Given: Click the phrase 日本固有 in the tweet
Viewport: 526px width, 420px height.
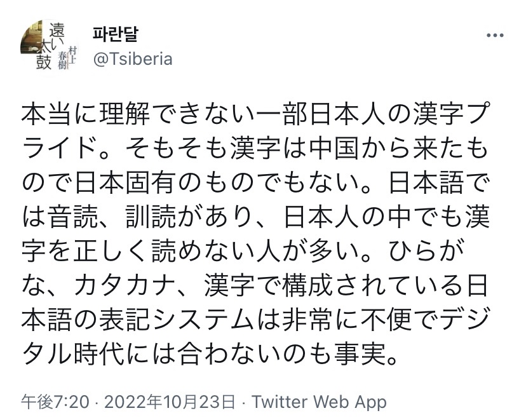Looking at the screenshot, I should point(126,183).
